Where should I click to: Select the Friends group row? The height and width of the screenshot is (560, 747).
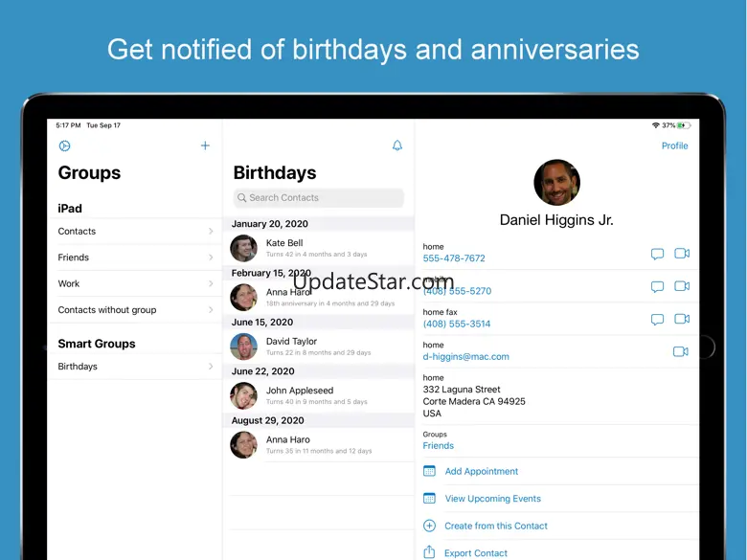pyautogui.click(x=135, y=258)
